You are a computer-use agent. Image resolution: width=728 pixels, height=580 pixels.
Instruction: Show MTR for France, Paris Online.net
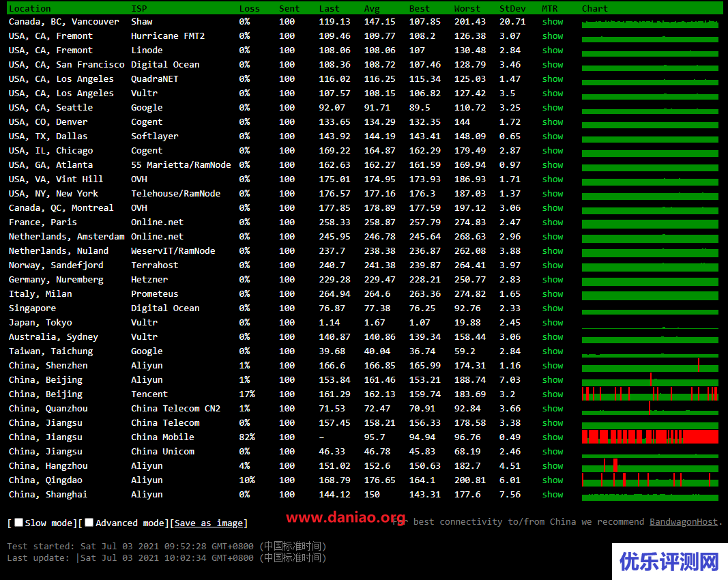553,222
